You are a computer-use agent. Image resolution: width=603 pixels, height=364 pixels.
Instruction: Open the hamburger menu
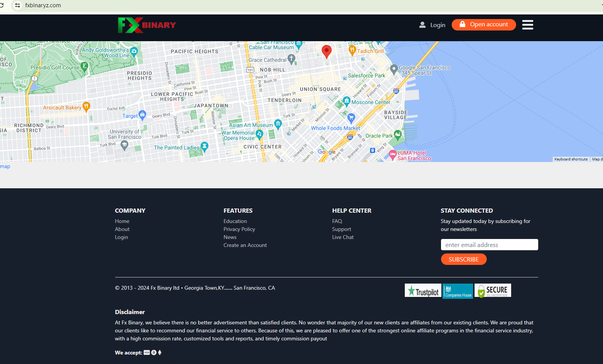click(x=528, y=25)
